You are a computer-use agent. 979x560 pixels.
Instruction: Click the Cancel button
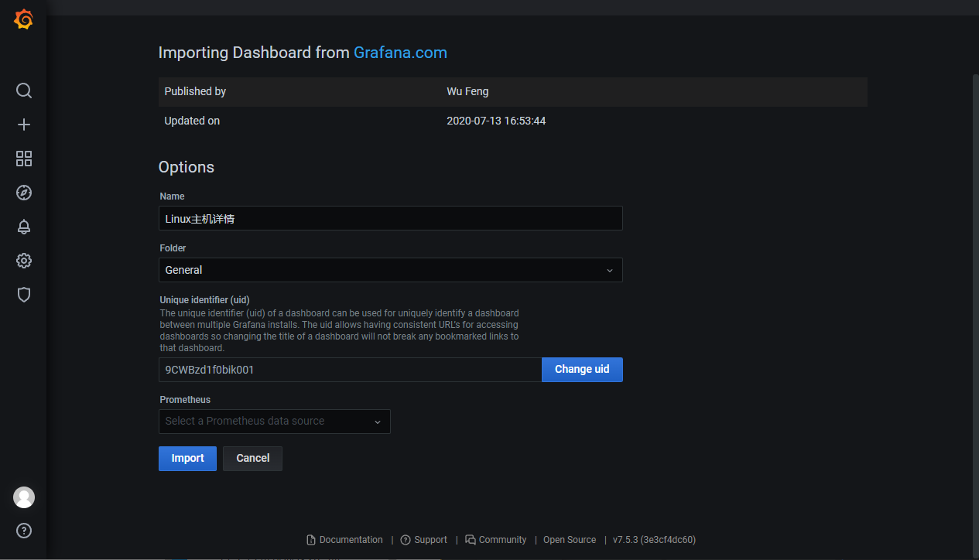252,459
